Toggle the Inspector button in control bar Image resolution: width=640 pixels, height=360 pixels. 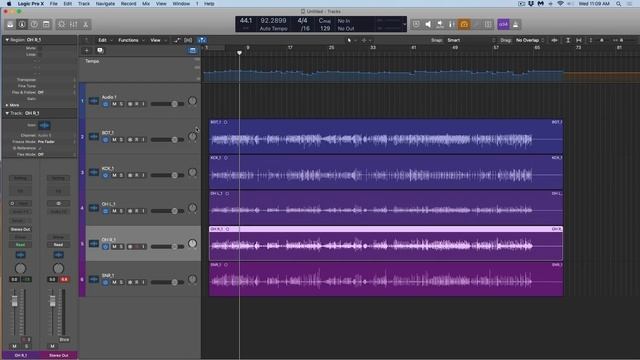coord(22,24)
